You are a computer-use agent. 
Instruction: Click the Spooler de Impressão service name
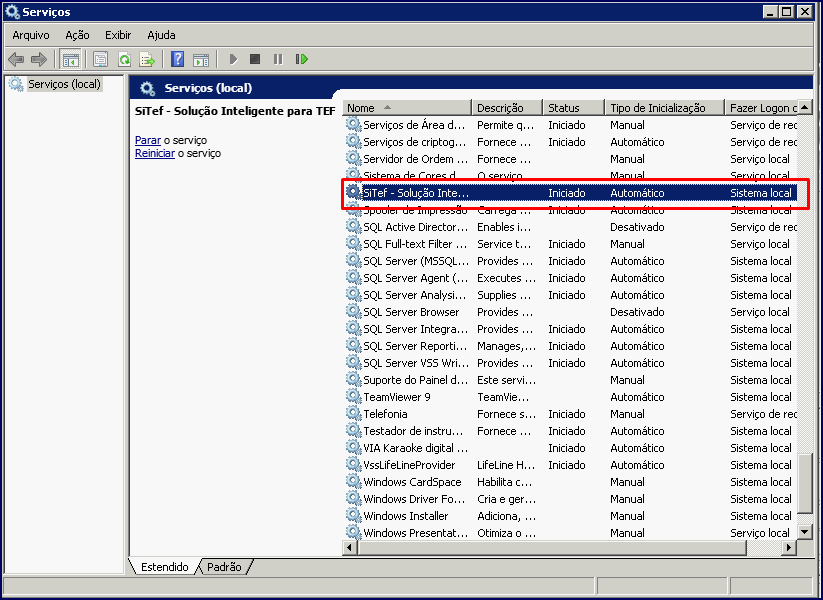(415, 210)
